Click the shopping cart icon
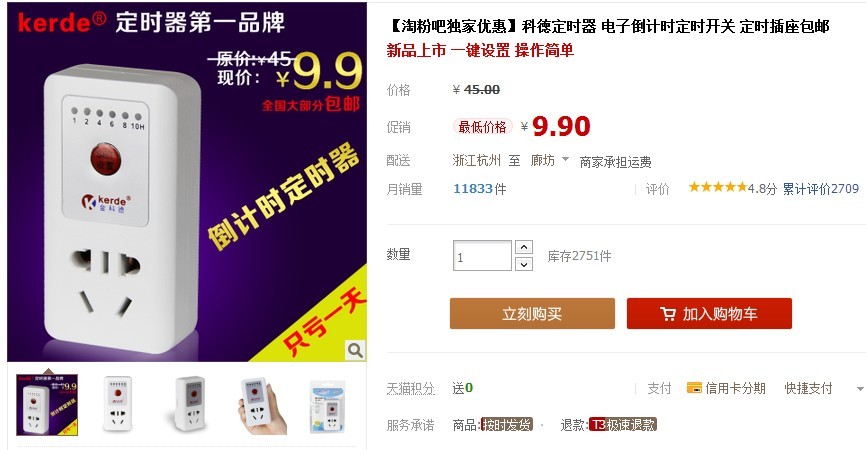The width and height of the screenshot is (866, 450). [668, 314]
